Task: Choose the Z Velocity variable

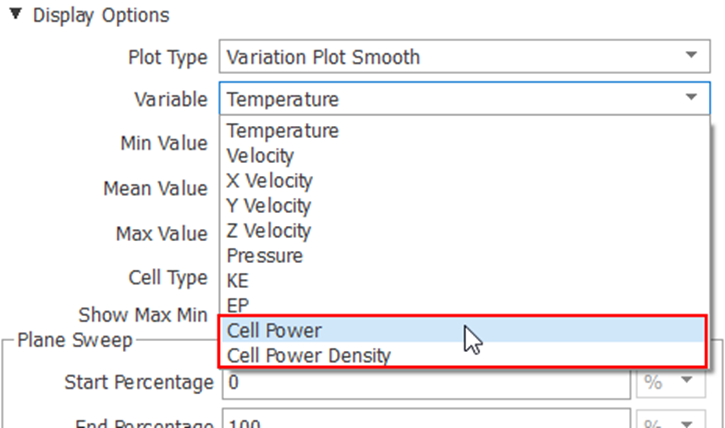Action: click(x=269, y=231)
